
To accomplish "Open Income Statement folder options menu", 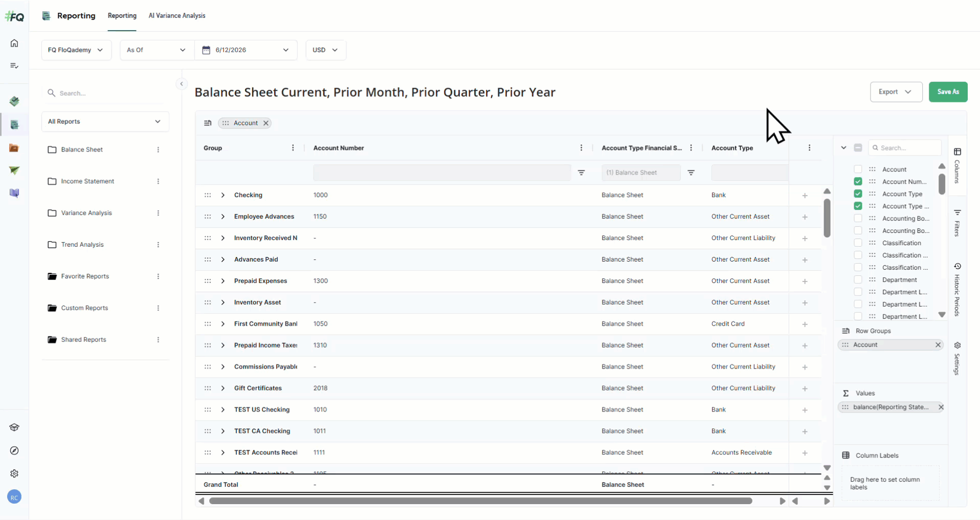I will coord(158,181).
